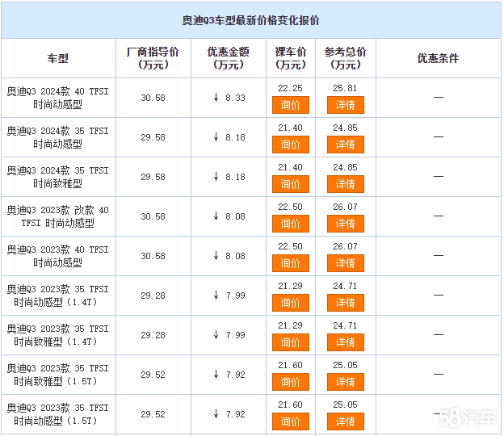Click bare price 21.60 in 时尚致雅型 (1.5T) row
Image resolution: width=504 pixels, height=436 pixels.
[x=290, y=365]
